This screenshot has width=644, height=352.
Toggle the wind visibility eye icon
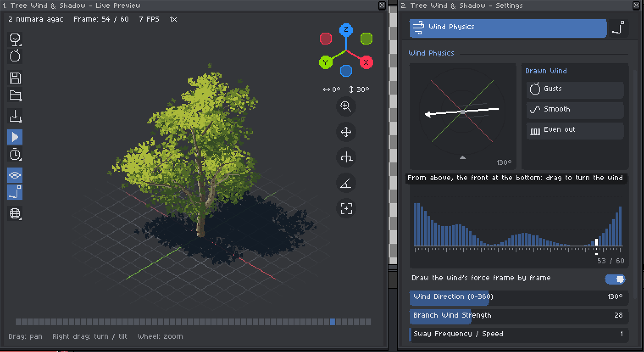[15, 175]
